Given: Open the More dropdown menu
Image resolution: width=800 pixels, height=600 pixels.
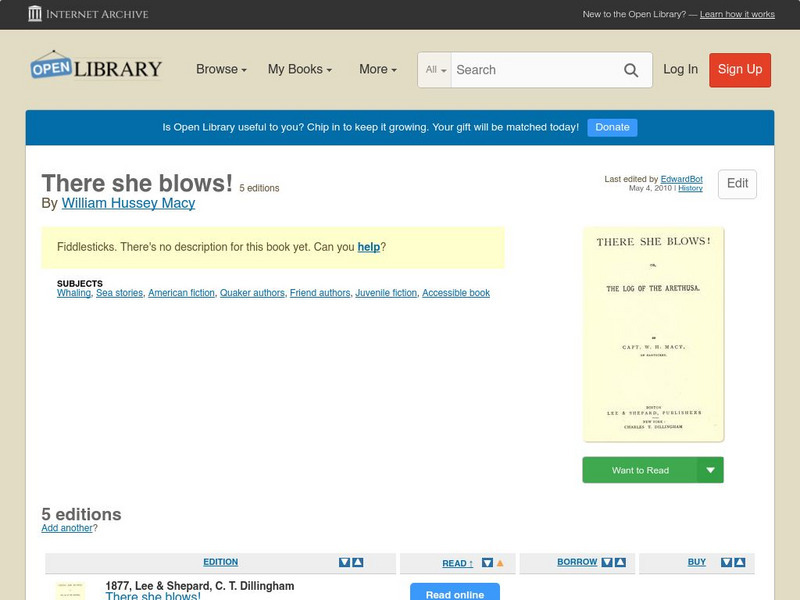Looking at the screenshot, I should (376, 69).
